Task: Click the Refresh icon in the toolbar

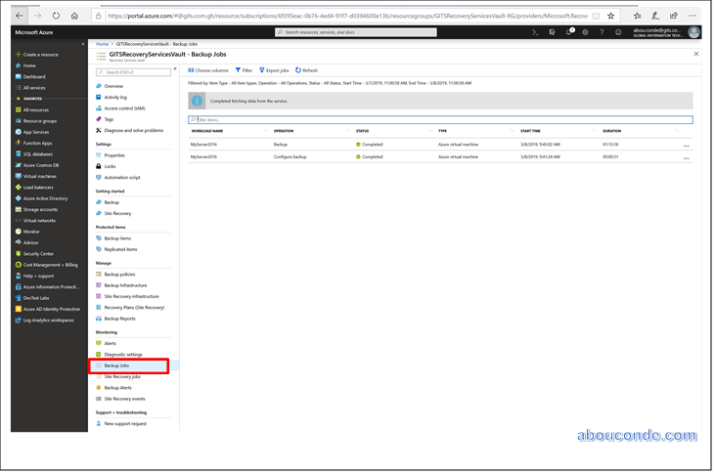Action: click(x=307, y=71)
